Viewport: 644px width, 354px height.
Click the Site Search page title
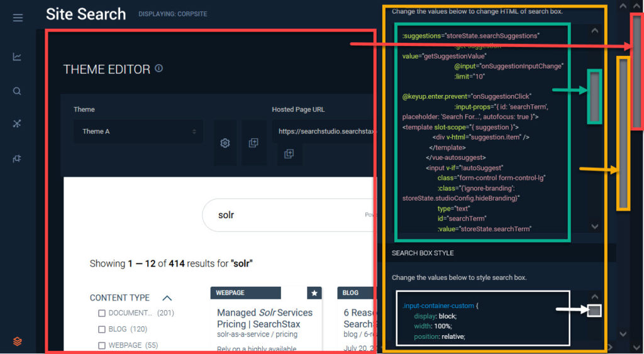(86, 14)
